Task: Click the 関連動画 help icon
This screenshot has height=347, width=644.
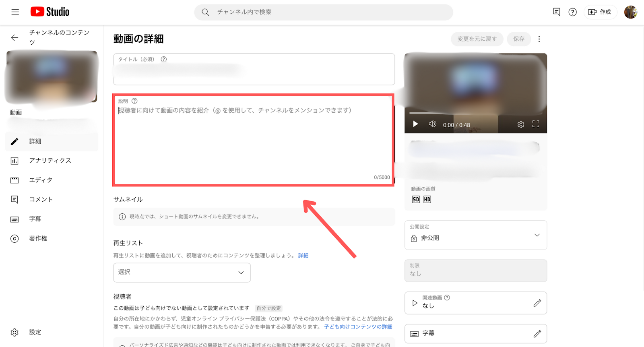Action: (447, 298)
